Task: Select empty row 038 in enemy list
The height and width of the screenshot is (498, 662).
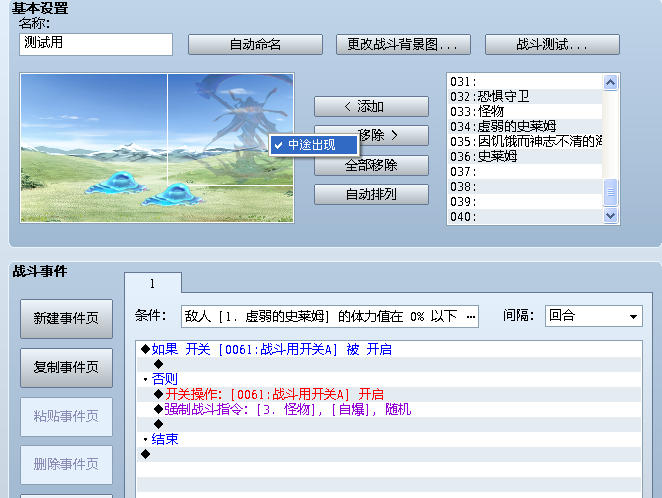Action: (x=525, y=187)
